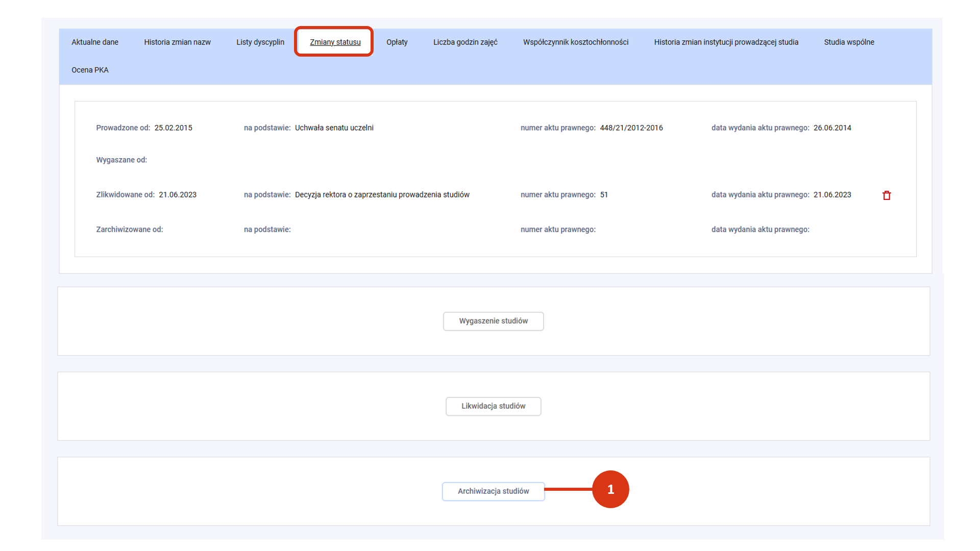Viewport: 980px width, 551px height.
Task: Click the Wygaszane od label
Action: [x=121, y=160]
